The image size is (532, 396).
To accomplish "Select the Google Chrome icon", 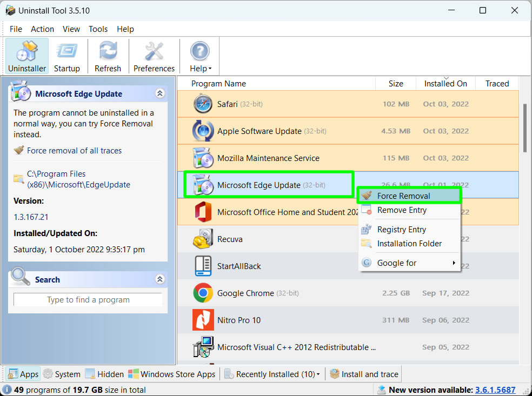I will click(x=203, y=293).
